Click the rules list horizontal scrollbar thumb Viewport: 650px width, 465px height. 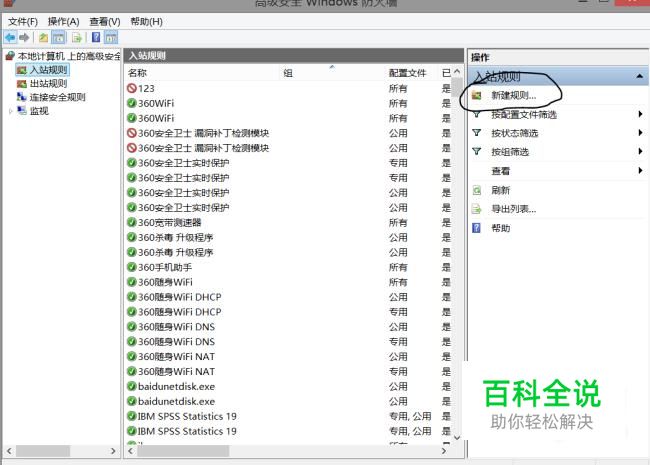pos(183,451)
